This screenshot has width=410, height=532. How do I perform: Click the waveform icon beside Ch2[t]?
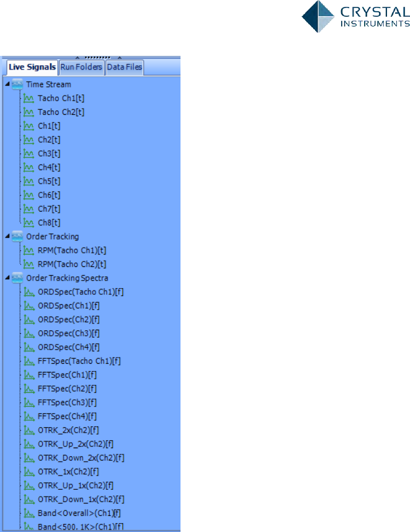[29, 140]
